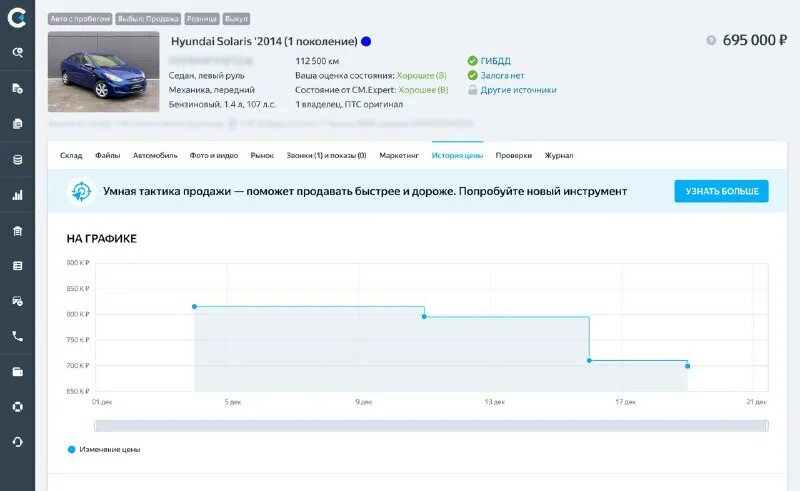Open the Звонки (1) и показы (0) tab
Screen dimensions: 800x491
point(327,155)
